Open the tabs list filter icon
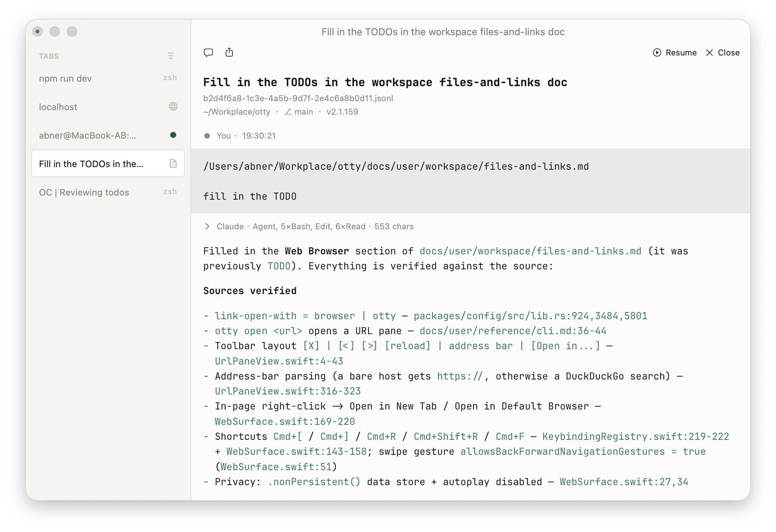The image size is (776, 532). click(171, 56)
